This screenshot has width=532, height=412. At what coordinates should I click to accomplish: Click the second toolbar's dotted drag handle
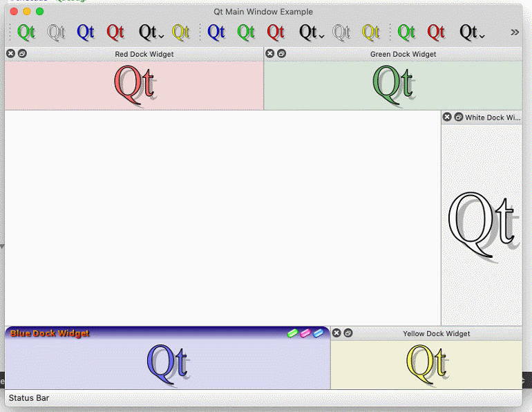(x=200, y=32)
